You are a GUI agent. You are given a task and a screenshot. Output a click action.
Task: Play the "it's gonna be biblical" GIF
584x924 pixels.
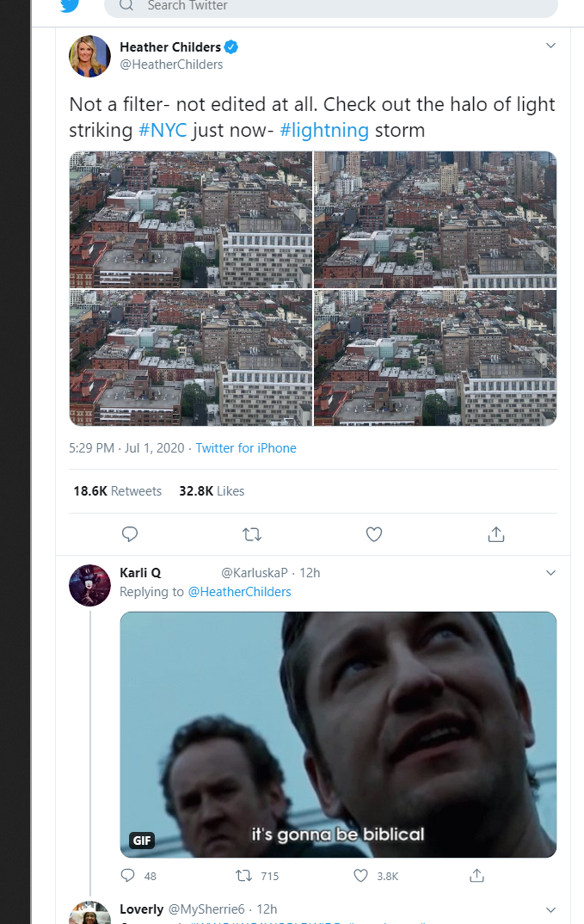point(338,734)
